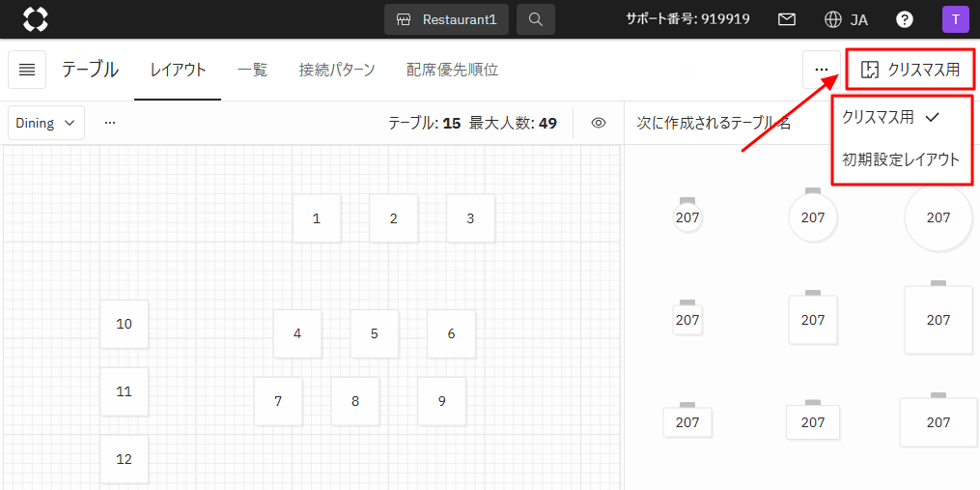Toggle the クリスマス用 layout dropdown button
This screenshot has height=490, width=980.
tap(910, 70)
